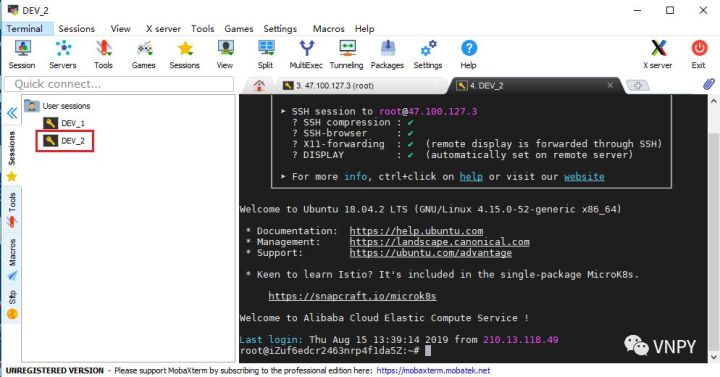
Task: Click the paperclip icon beside tabs
Action: point(709,84)
